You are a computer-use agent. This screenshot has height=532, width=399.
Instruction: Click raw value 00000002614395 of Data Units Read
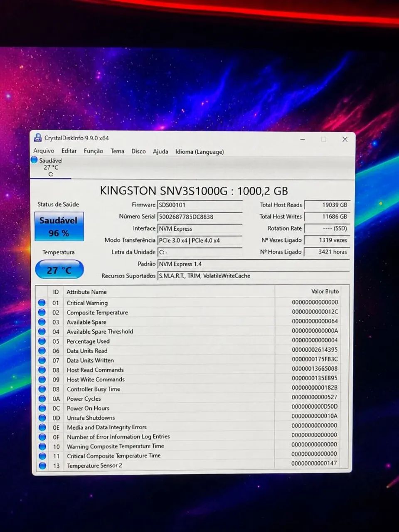pos(315,350)
